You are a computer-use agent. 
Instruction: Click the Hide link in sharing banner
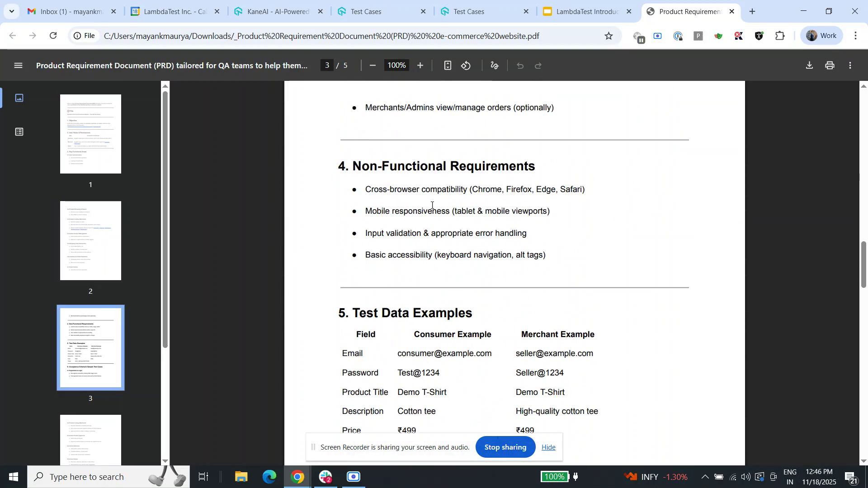(x=548, y=447)
